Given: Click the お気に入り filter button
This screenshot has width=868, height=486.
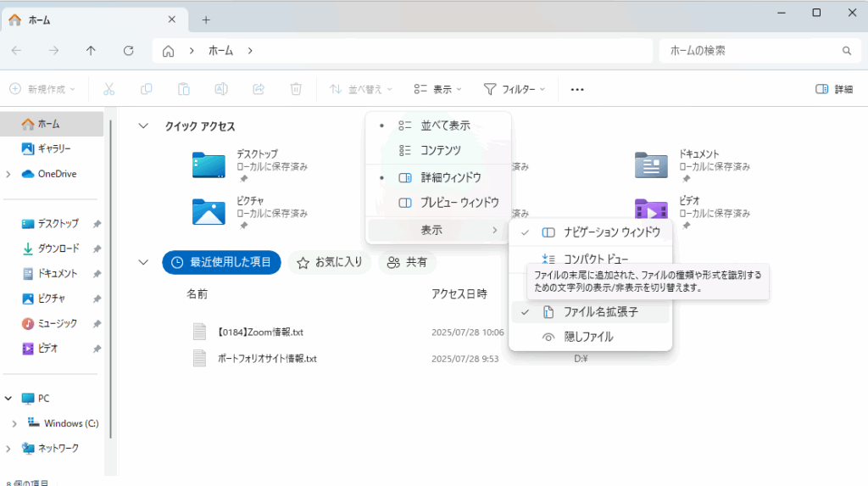Looking at the screenshot, I should (x=330, y=263).
